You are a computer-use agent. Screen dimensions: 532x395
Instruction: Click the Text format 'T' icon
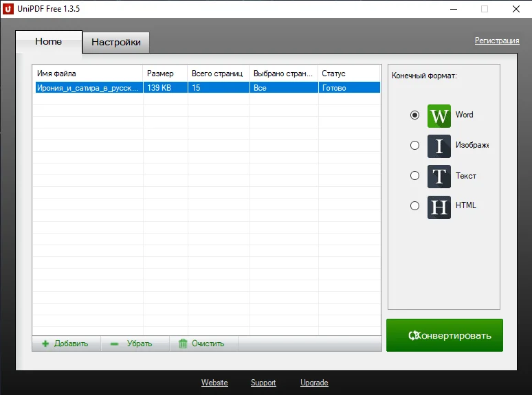(x=439, y=177)
